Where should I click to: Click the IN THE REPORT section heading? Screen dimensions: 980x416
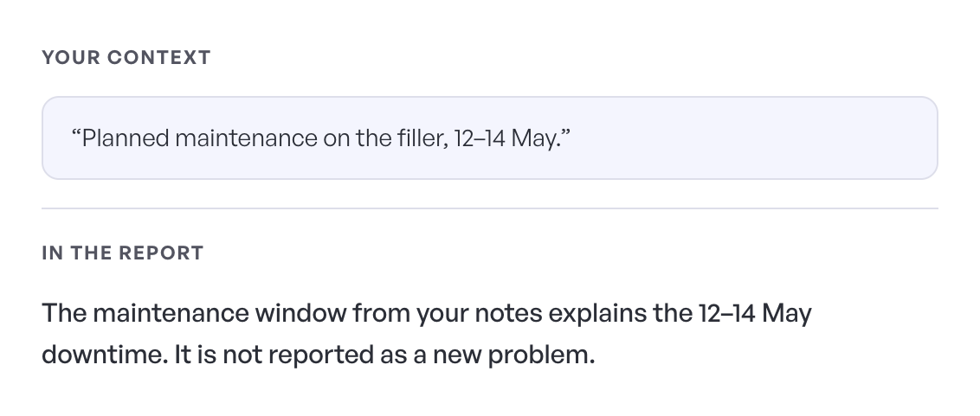[x=123, y=253]
